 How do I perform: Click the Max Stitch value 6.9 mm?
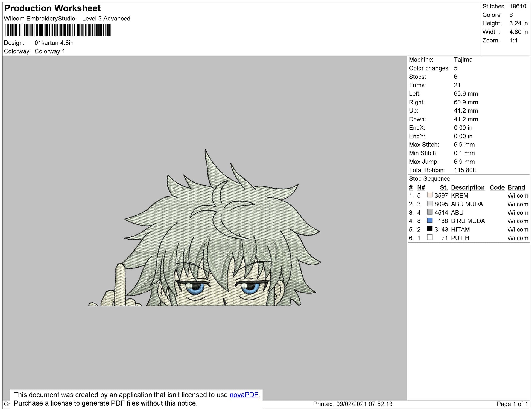[464, 145]
